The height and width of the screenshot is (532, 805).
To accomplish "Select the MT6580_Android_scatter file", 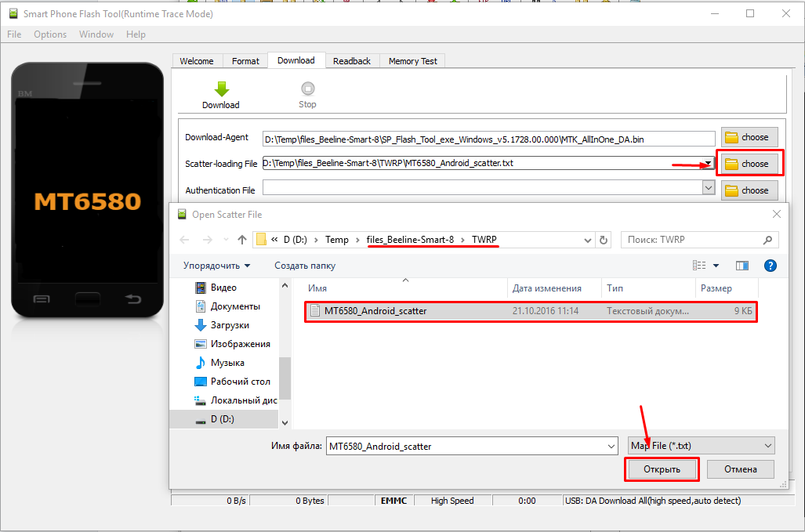I will tap(375, 311).
